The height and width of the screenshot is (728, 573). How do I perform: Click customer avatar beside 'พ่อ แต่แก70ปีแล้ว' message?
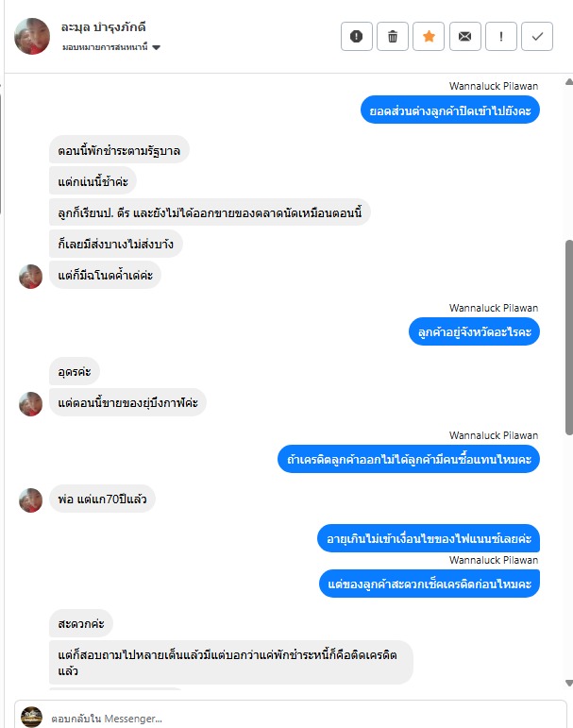pyautogui.click(x=30, y=500)
